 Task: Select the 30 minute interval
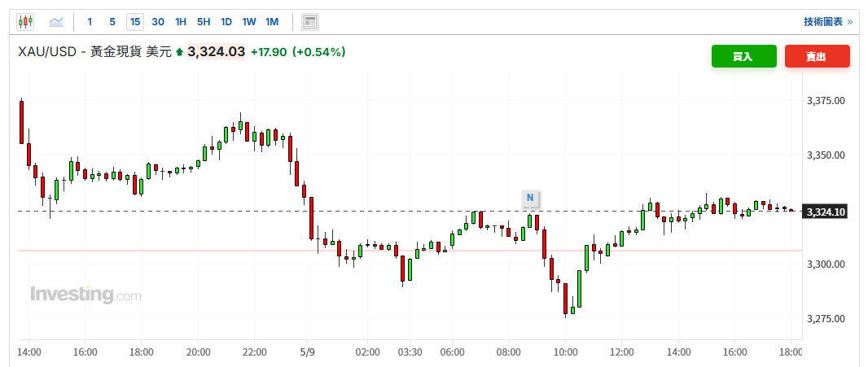click(158, 22)
